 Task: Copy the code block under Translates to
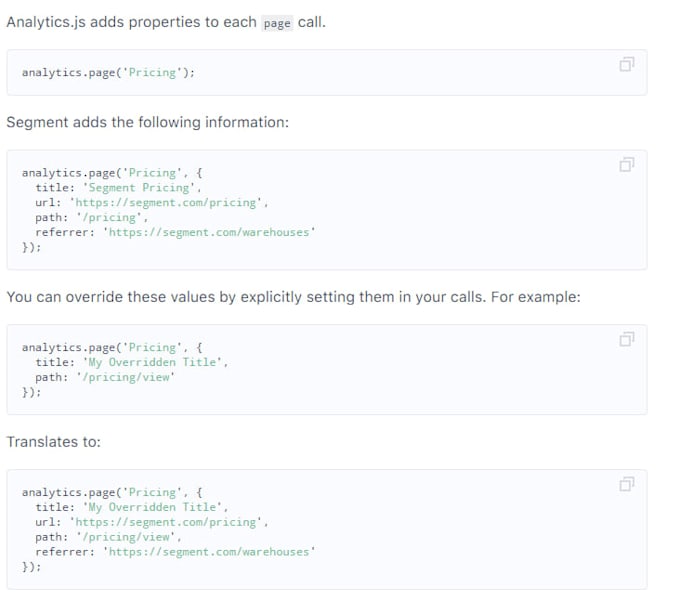click(x=626, y=485)
